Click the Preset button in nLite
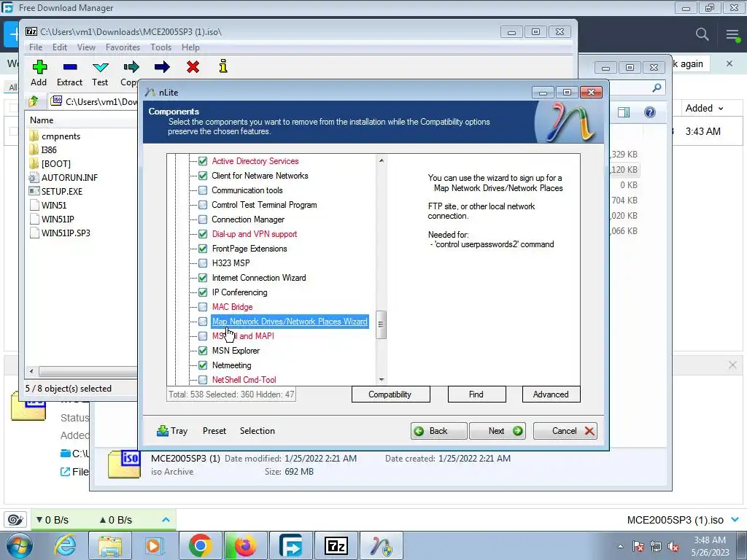Viewport: 747px width, 560px height. (x=214, y=431)
